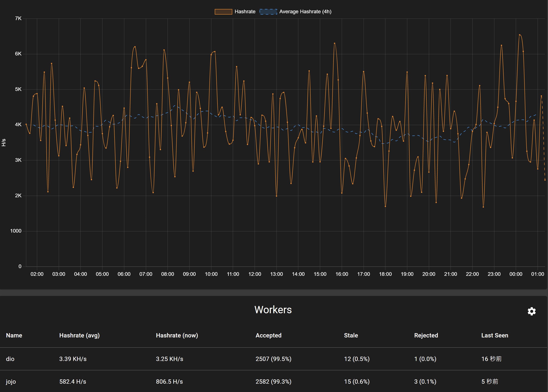Image resolution: width=548 pixels, height=392 pixels.
Task: Click the 00:00 x-axis time label
Action: point(516,274)
